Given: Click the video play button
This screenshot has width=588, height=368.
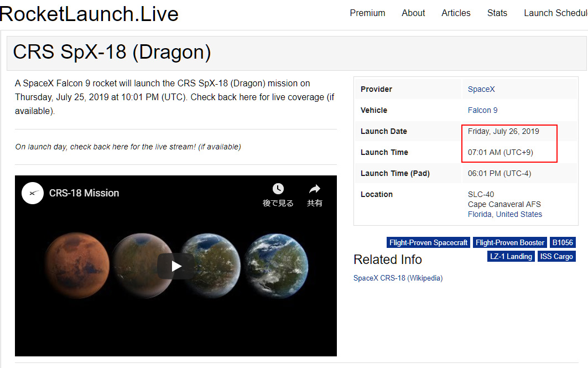Looking at the screenshot, I should click(176, 266).
